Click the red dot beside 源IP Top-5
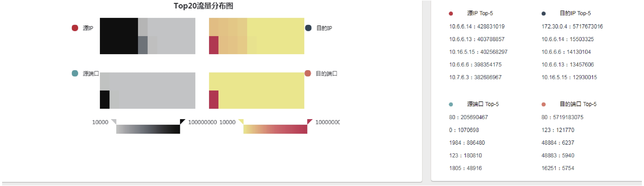Viewport: 644px width, 186px height. click(451, 13)
